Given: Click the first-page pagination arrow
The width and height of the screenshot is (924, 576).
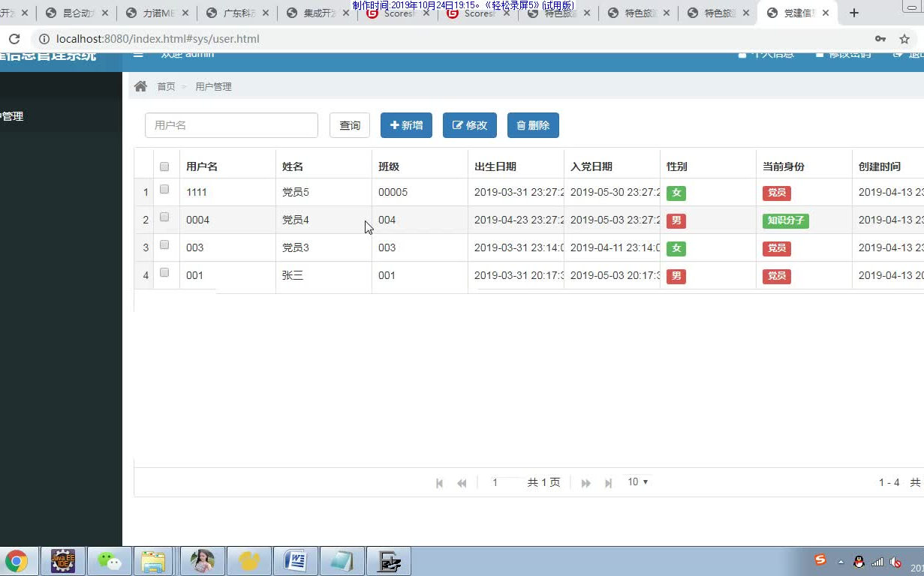Looking at the screenshot, I should 439,482.
